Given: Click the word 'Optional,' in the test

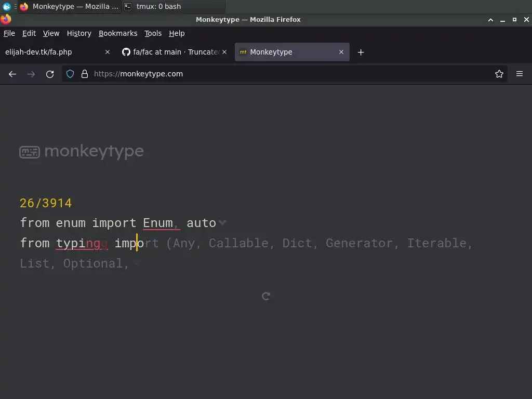Looking at the screenshot, I should pos(96,263).
